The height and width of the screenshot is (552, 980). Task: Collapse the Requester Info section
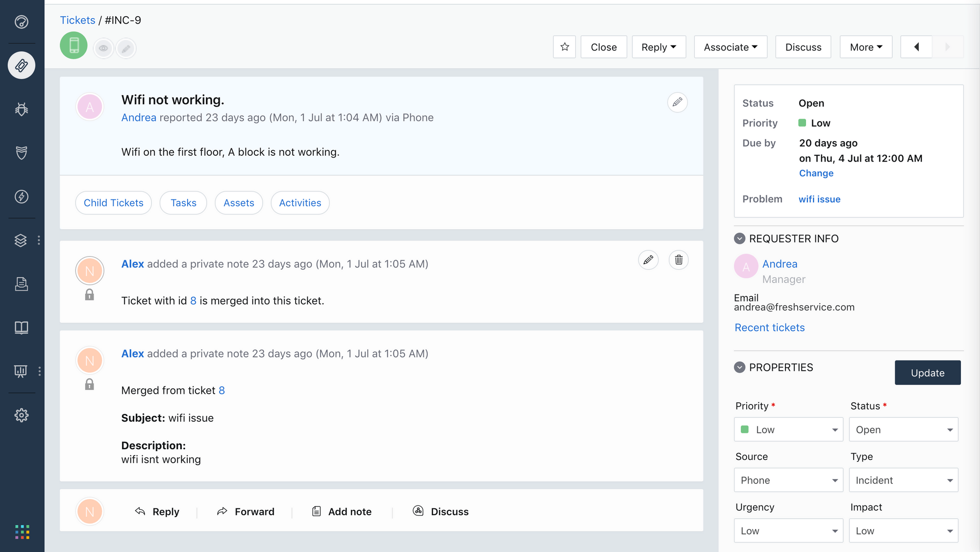pyautogui.click(x=739, y=239)
